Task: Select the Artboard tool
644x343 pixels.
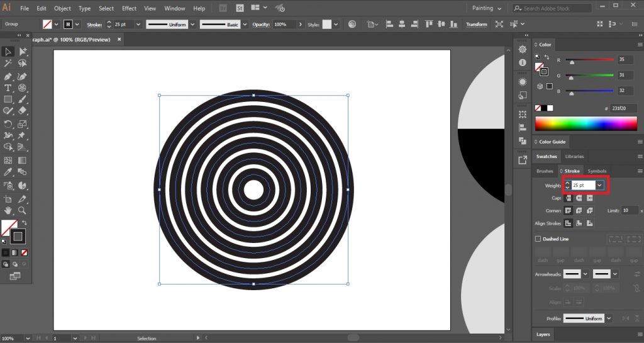Action: click(x=8, y=200)
